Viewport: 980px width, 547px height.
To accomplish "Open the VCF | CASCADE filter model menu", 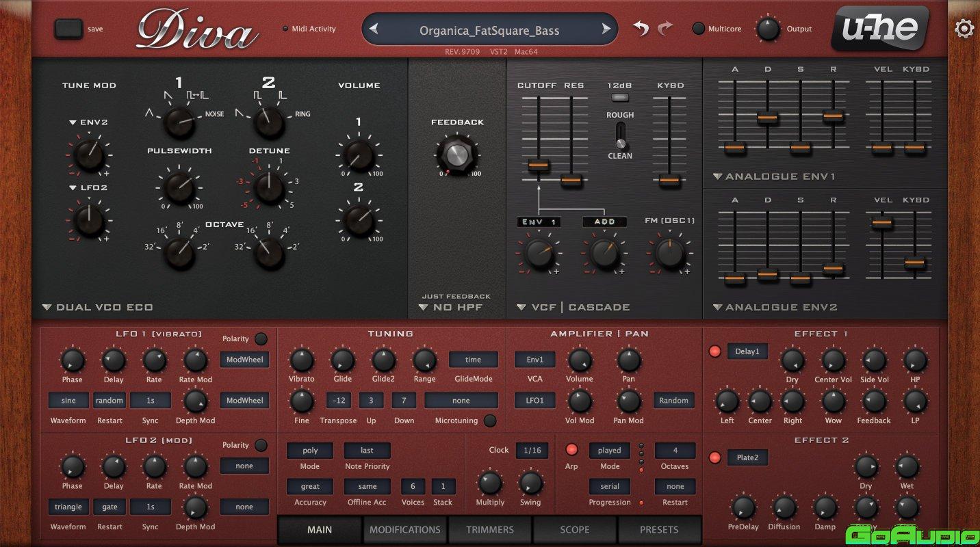I will click(x=573, y=308).
